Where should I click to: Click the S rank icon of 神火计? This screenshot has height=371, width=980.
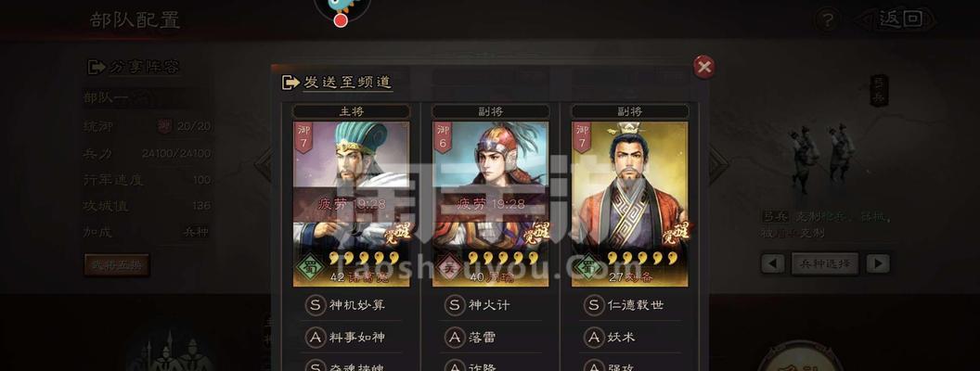pyautogui.click(x=455, y=305)
